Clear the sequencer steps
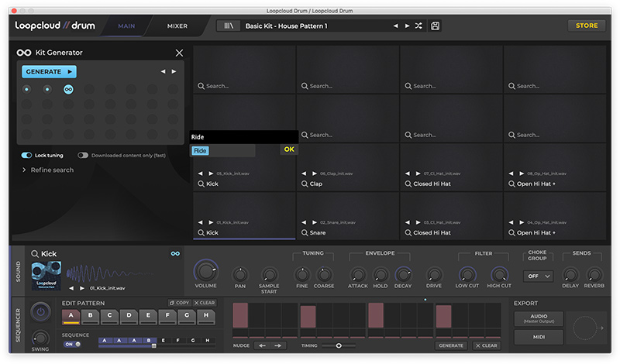Screen dimensions: 620x364 [487, 345]
